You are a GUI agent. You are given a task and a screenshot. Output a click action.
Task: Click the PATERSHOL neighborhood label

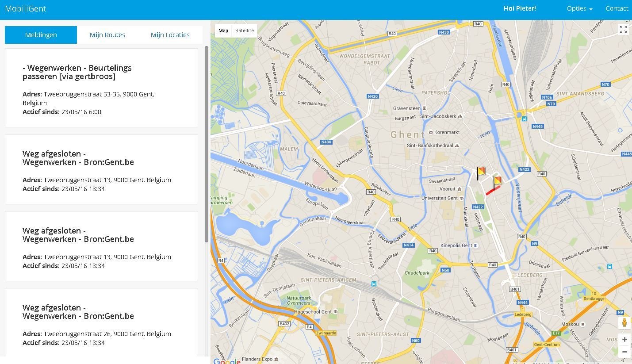coord(435,93)
